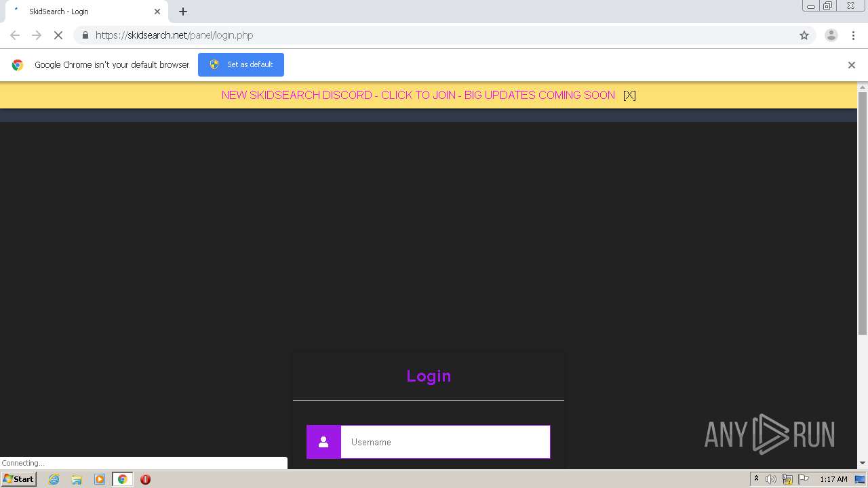Focus the Username input field
This screenshot has width=868, height=488.
(445, 442)
